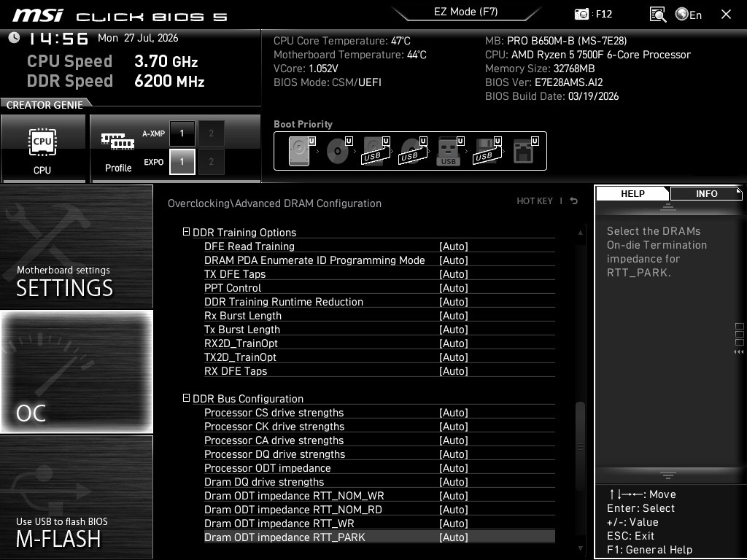Select the USB floppy boot device icon
Screen dimensions: 747x560
[x=487, y=151]
